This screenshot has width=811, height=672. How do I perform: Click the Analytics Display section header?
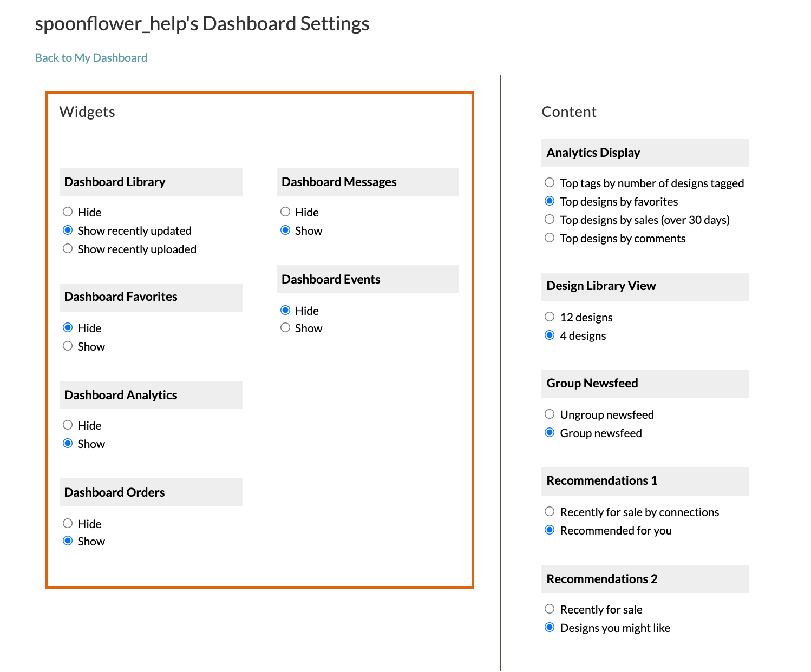645,153
